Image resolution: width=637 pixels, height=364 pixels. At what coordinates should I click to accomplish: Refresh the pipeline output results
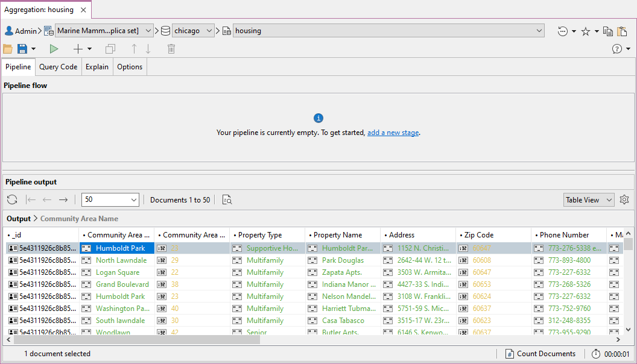pyautogui.click(x=12, y=200)
